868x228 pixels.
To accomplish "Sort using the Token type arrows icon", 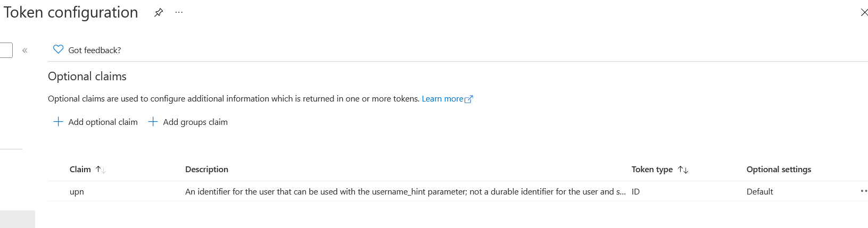I will (x=683, y=170).
